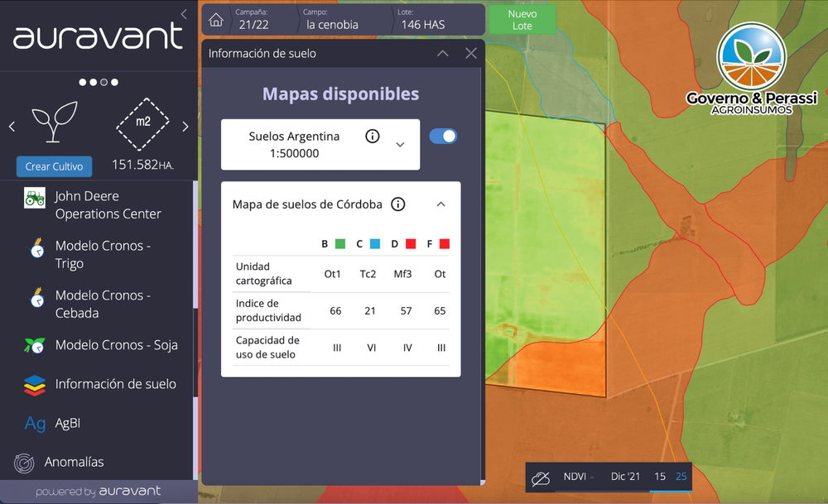828x504 pixels.
Task: Toggle the Suelos Argentina map layer switch
Action: 443,137
